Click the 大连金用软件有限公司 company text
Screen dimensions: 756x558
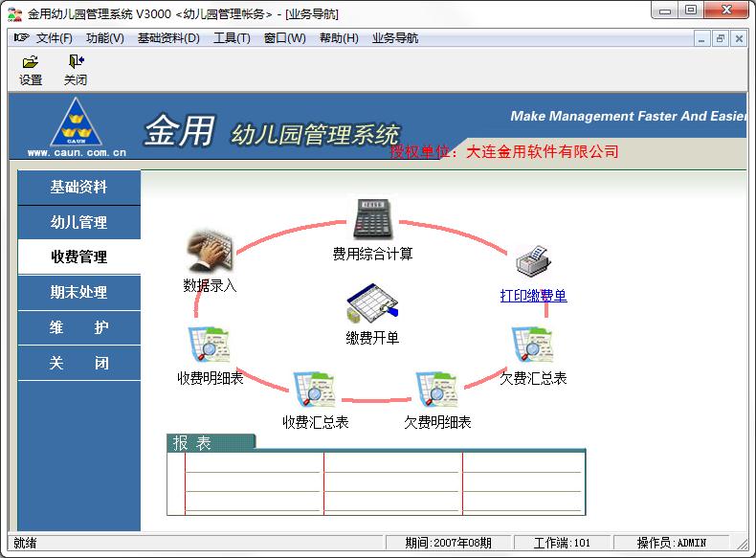pos(543,151)
